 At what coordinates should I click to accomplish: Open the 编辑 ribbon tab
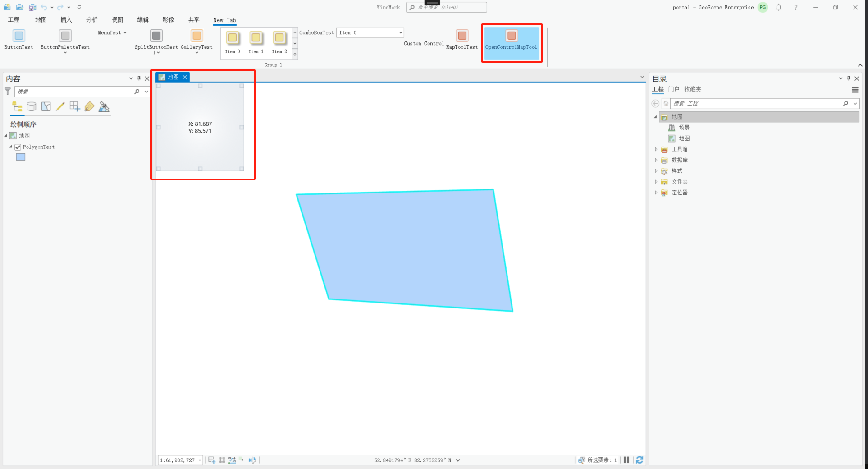(143, 20)
